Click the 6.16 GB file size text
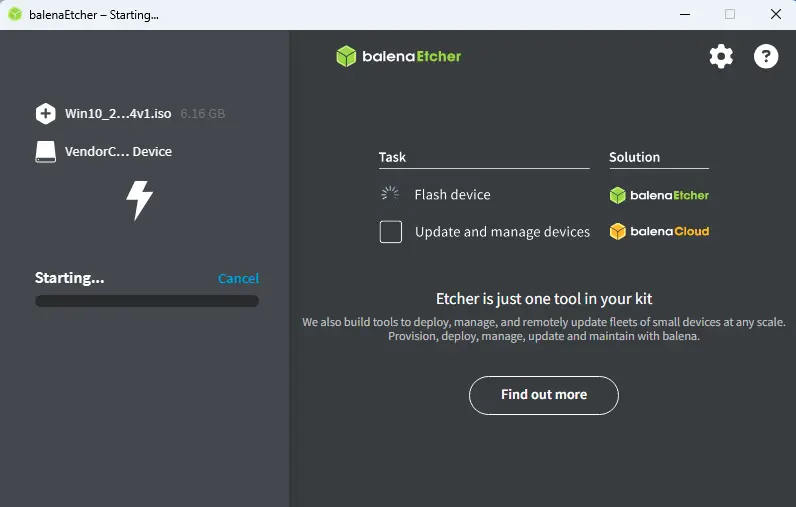Viewport: 796px width, 507px height. coord(203,114)
